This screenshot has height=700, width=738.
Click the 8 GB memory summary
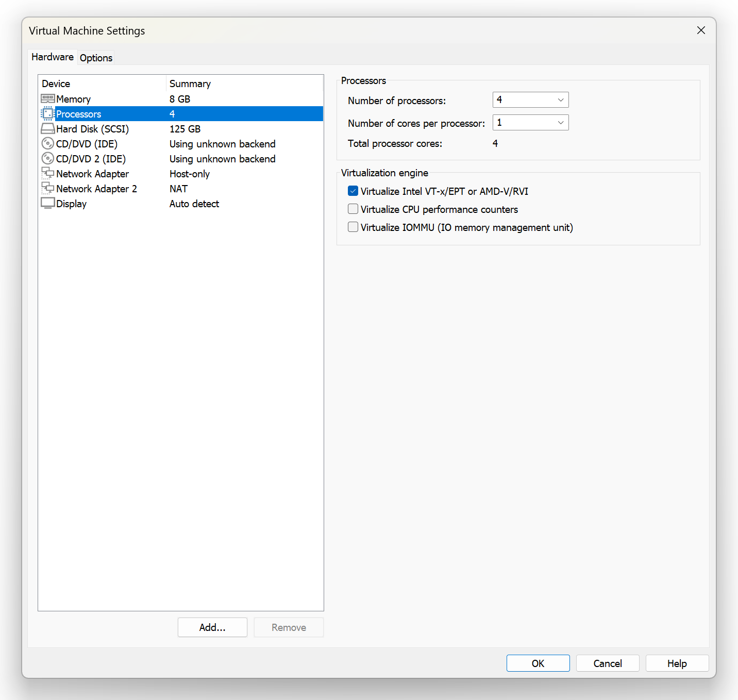tap(180, 99)
